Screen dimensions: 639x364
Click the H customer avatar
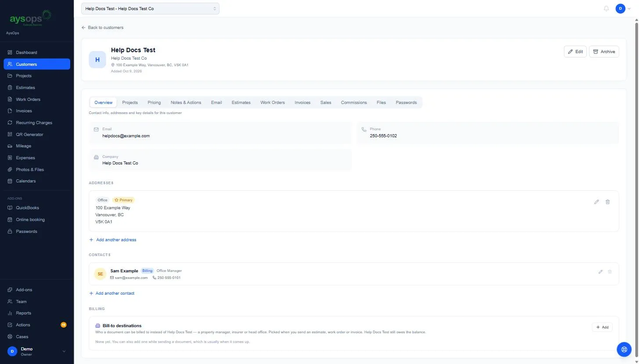click(x=97, y=60)
